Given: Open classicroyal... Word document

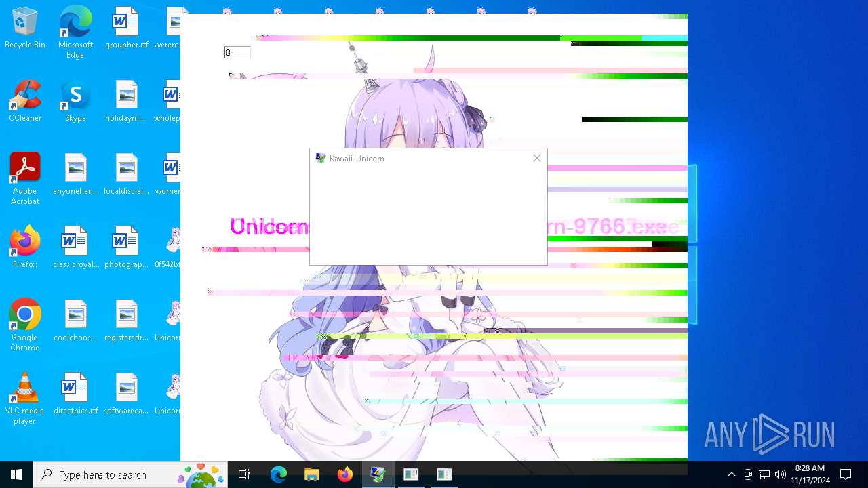Looking at the screenshot, I should (75, 247).
